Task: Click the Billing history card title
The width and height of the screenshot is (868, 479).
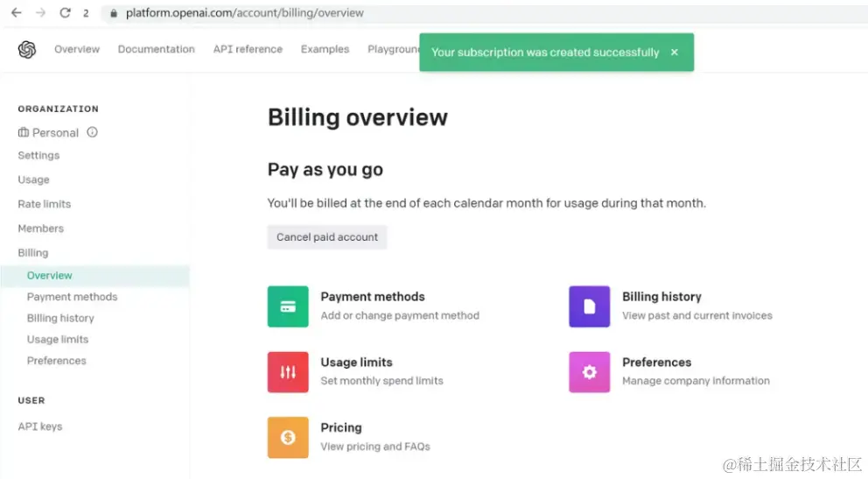Action: [x=661, y=297]
